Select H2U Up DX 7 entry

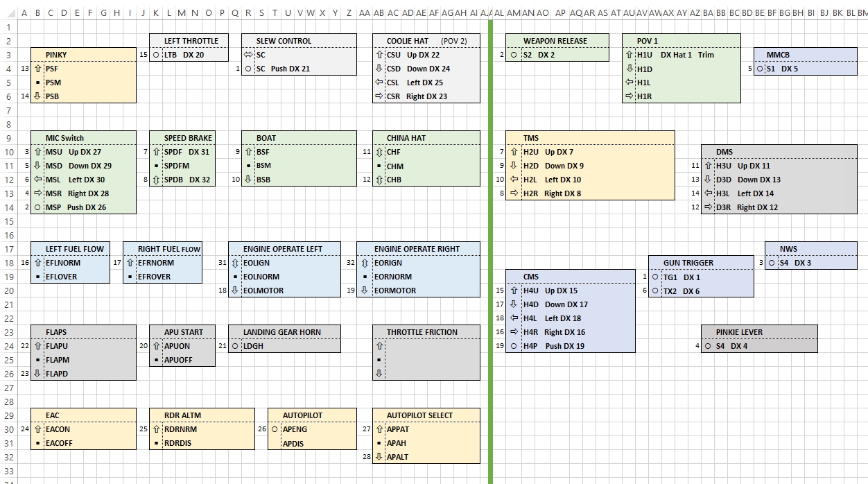tap(598, 152)
